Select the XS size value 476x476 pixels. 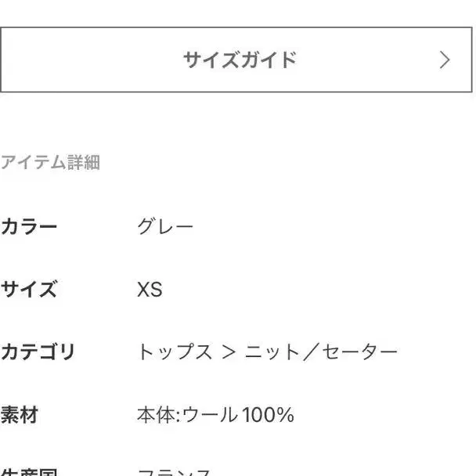[150, 290]
